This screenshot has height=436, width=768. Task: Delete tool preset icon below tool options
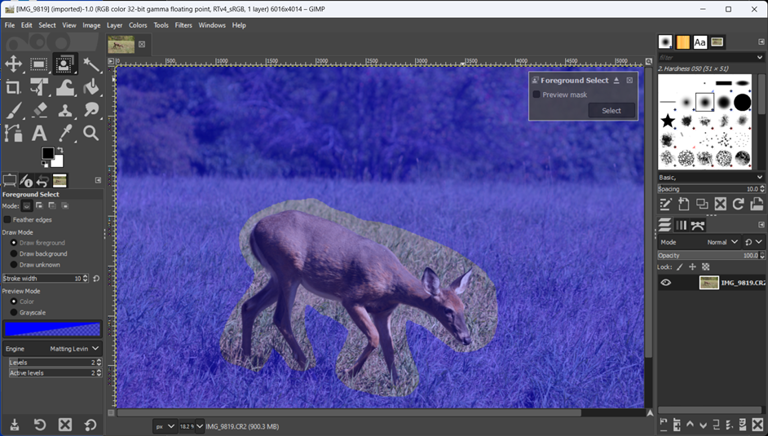(65, 424)
